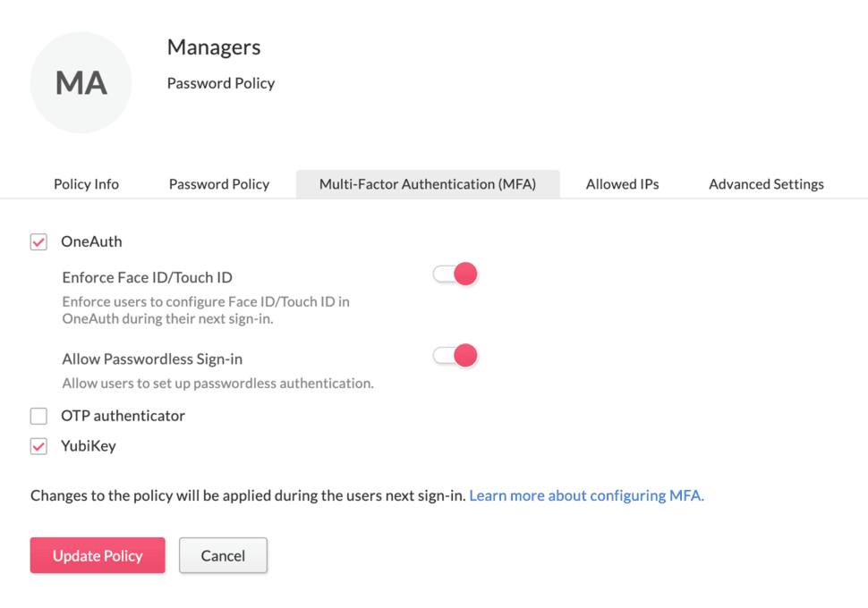Click the Cancel button
This screenshot has width=868, height=608.
click(223, 555)
